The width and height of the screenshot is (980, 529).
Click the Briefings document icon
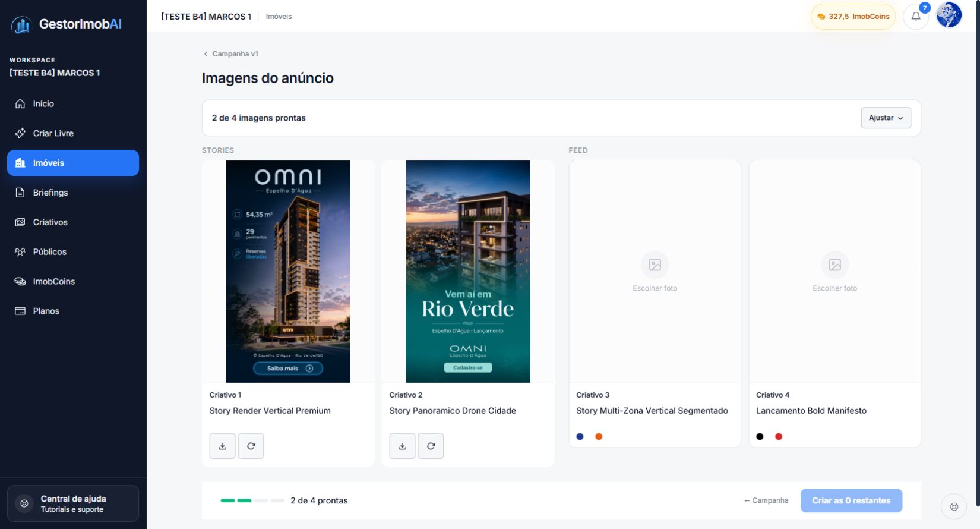(20, 193)
